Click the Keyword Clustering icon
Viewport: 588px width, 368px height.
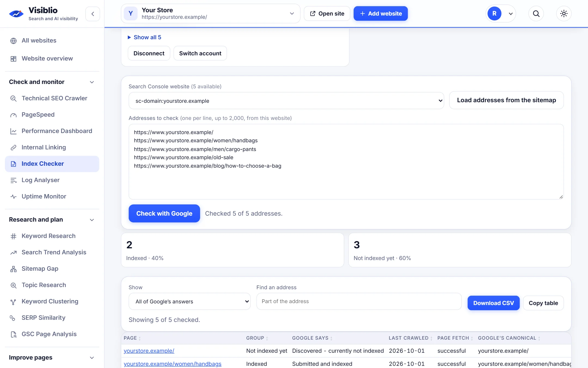point(13,302)
